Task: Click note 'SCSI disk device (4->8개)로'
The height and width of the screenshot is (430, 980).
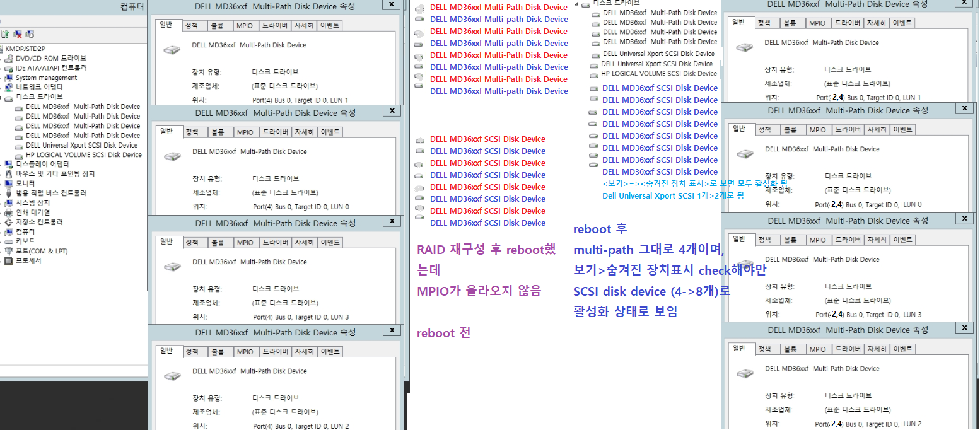Action: (652, 291)
